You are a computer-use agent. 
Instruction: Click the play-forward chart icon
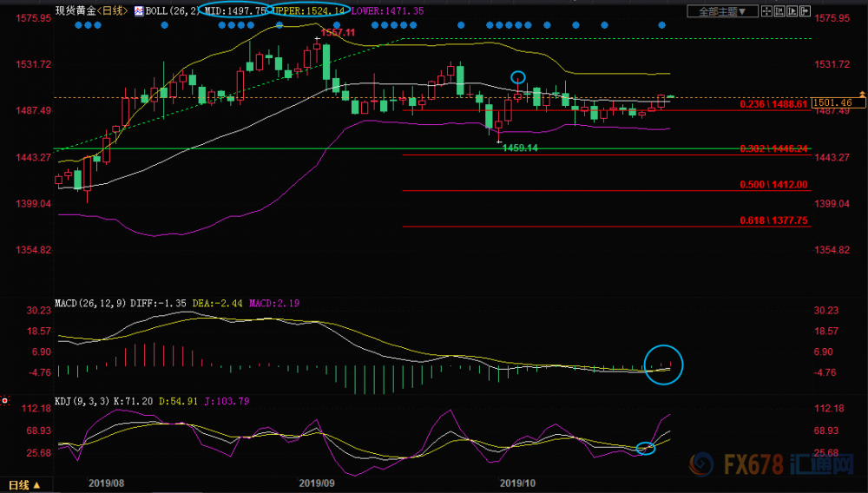(x=792, y=11)
